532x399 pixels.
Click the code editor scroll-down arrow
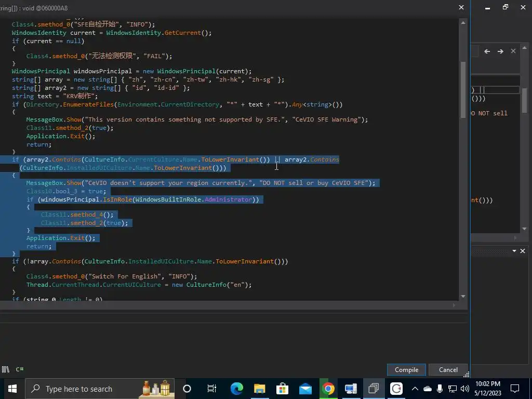463,296
